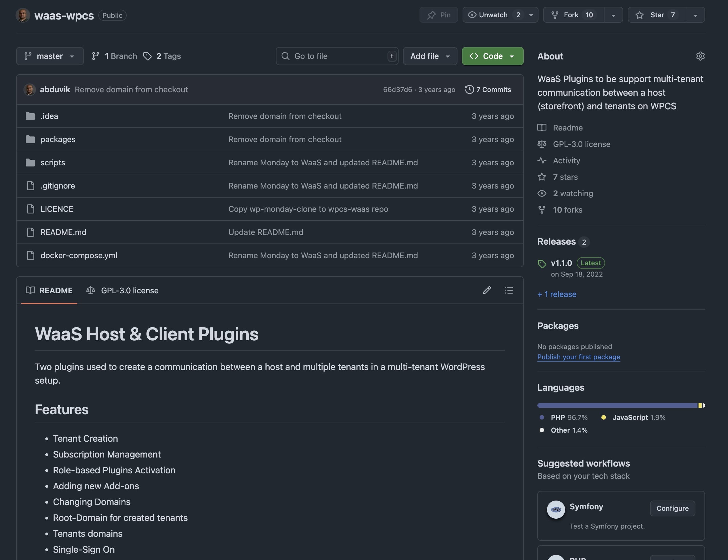The height and width of the screenshot is (560, 728).
Task: Click the tags icon next to 2 Tags
Action: pos(147,56)
